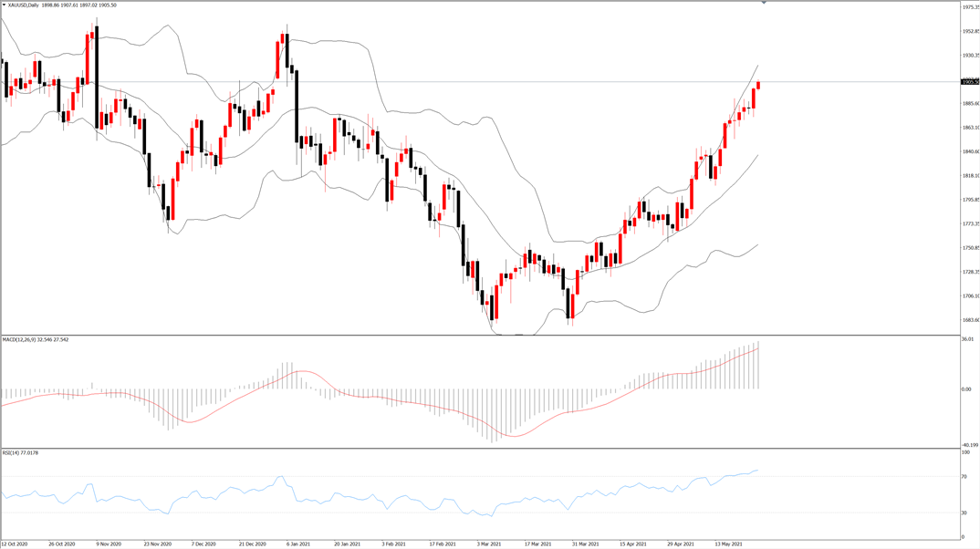980x549 pixels.
Task: Click the 1818.10 price scale value
Action: (x=970, y=175)
